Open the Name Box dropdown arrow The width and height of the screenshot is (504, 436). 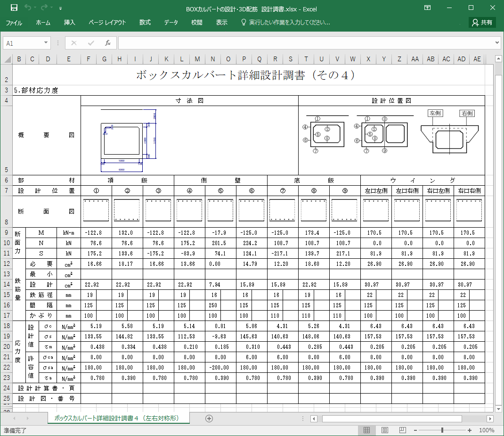(46, 43)
